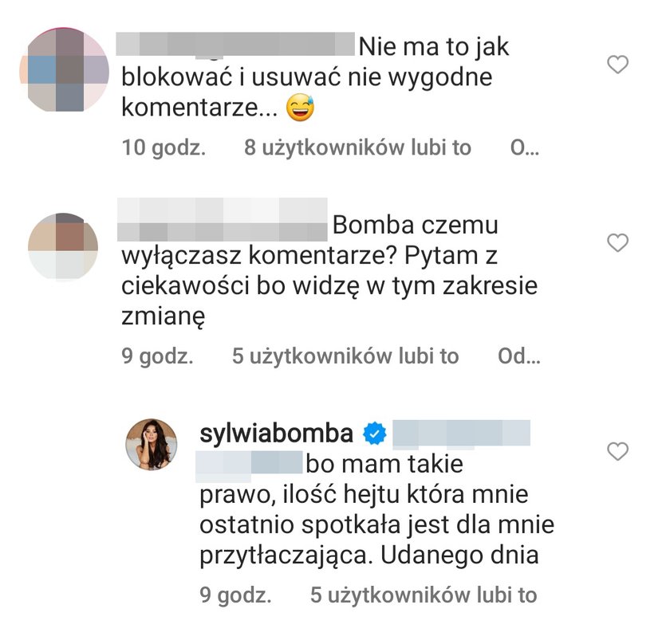This screenshot has width=670, height=644.
Task: Click the '9 godz.' timestamp under the Bomba question
Action: [x=157, y=355]
